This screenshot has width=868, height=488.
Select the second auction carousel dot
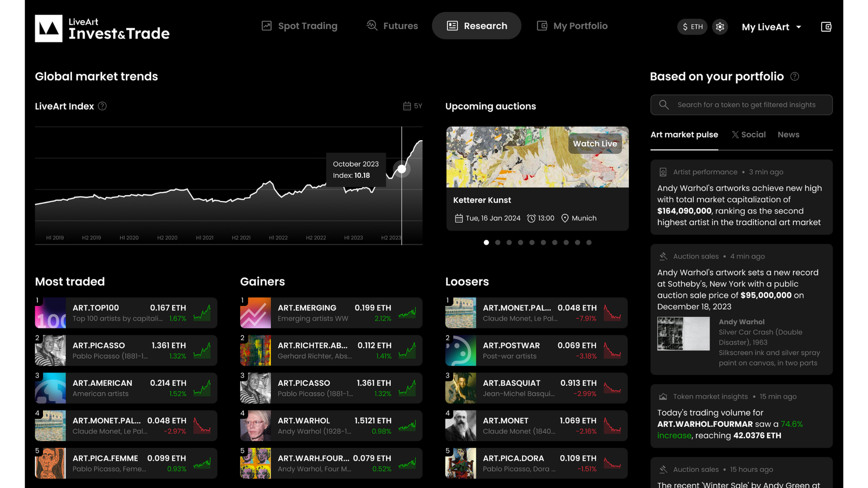pos(498,242)
